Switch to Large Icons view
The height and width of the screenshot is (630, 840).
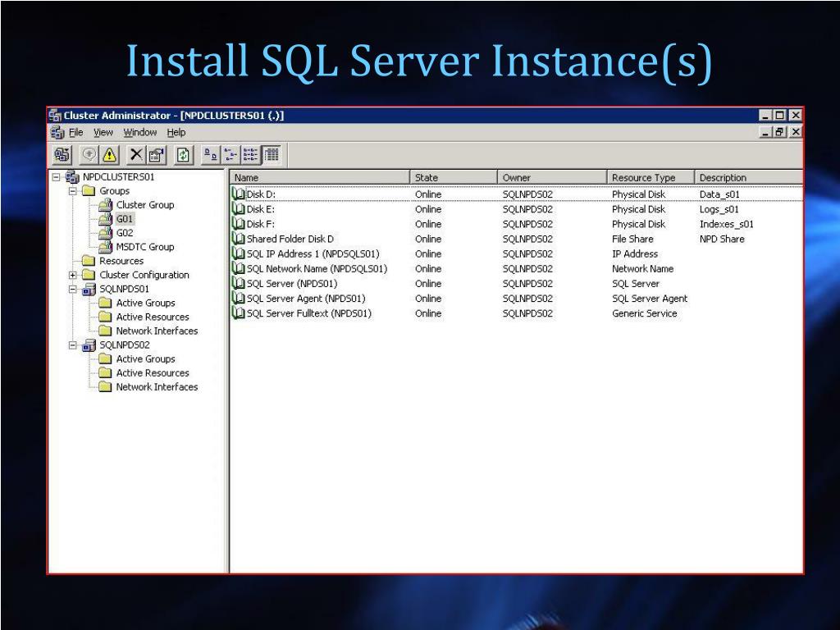(209, 155)
